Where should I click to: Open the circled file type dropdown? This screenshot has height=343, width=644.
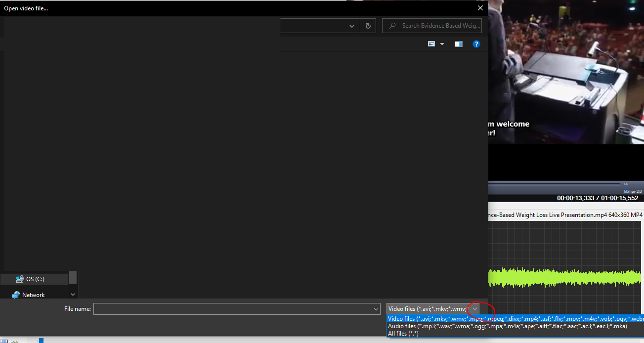pos(474,308)
